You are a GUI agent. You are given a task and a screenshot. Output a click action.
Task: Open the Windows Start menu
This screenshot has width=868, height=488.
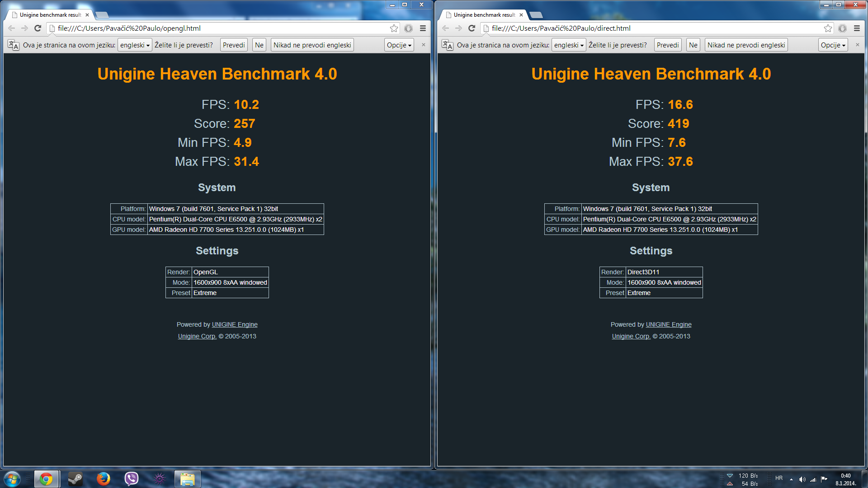tap(12, 479)
